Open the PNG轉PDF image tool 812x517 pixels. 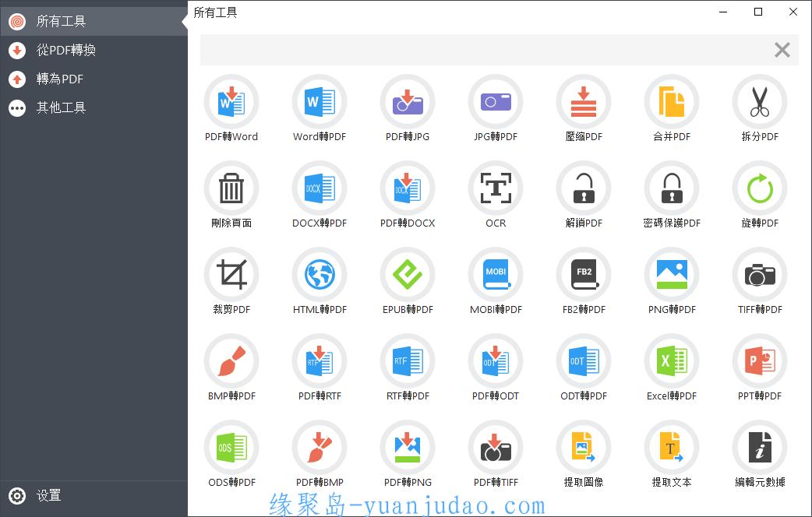tap(672, 275)
